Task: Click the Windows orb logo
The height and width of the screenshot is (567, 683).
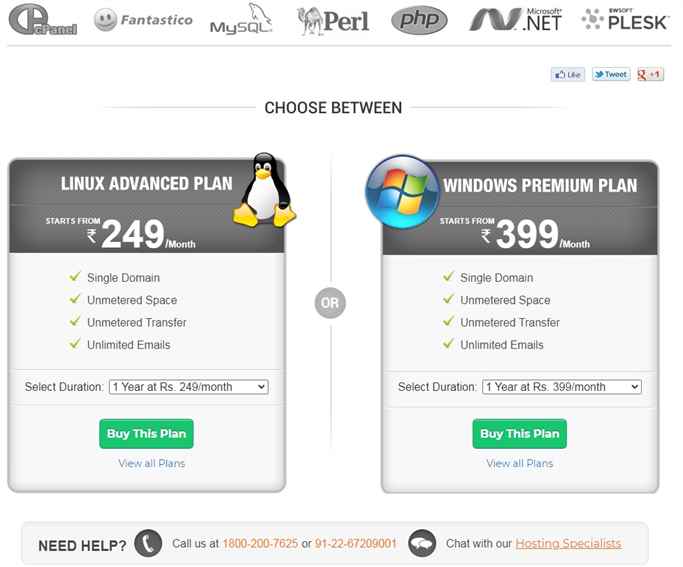Action: coord(402,192)
